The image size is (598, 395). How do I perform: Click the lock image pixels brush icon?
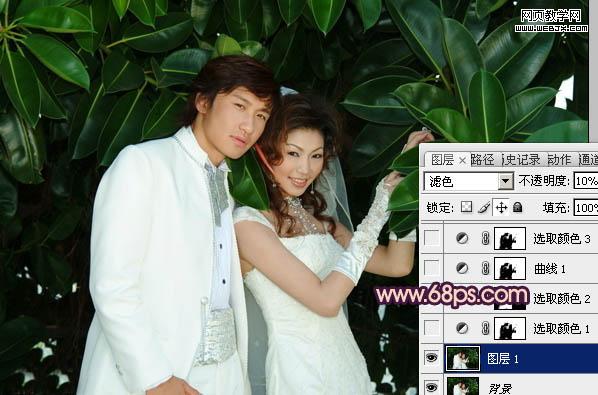pos(484,207)
